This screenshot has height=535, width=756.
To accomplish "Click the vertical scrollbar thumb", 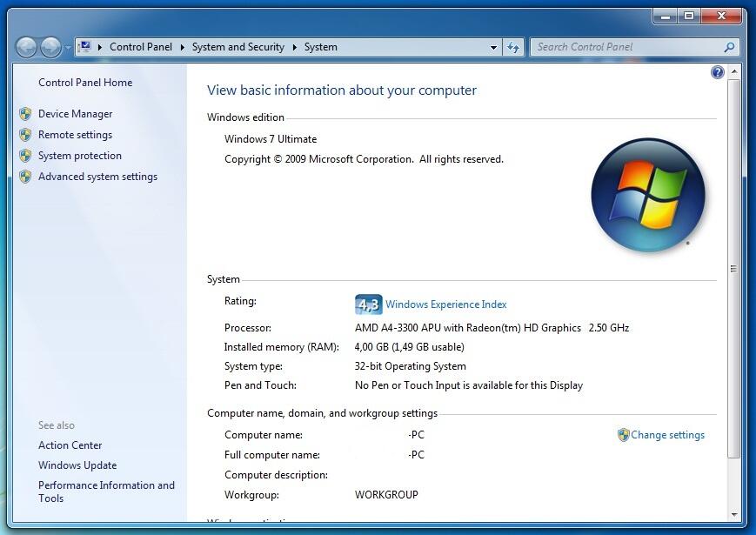I will click(x=734, y=268).
